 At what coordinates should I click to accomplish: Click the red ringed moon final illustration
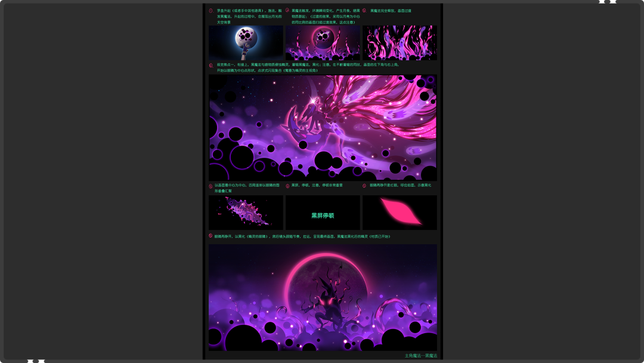[323, 297]
